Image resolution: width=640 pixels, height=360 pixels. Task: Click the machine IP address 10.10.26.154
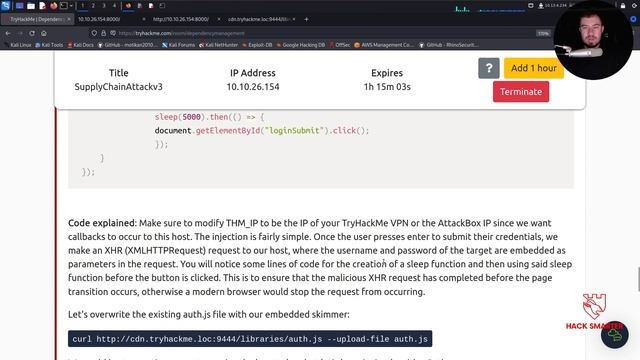point(253,87)
